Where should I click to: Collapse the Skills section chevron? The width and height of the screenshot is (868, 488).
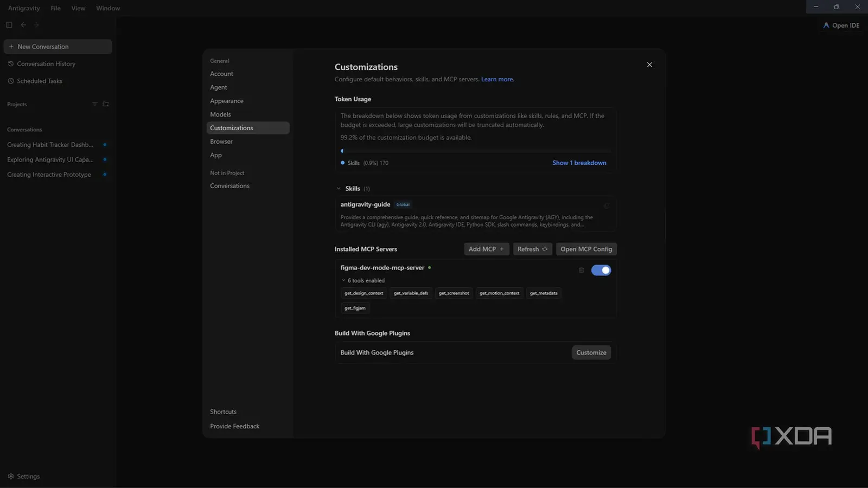(339, 189)
